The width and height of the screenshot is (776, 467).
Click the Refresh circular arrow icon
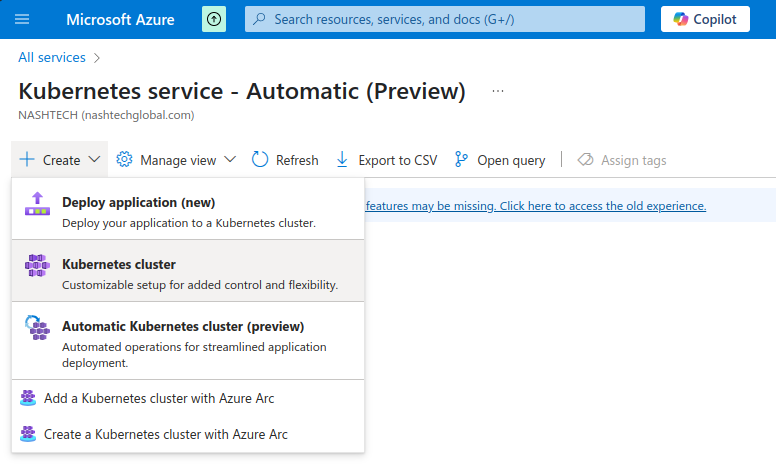pyautogui.click(x=260, y=160)
